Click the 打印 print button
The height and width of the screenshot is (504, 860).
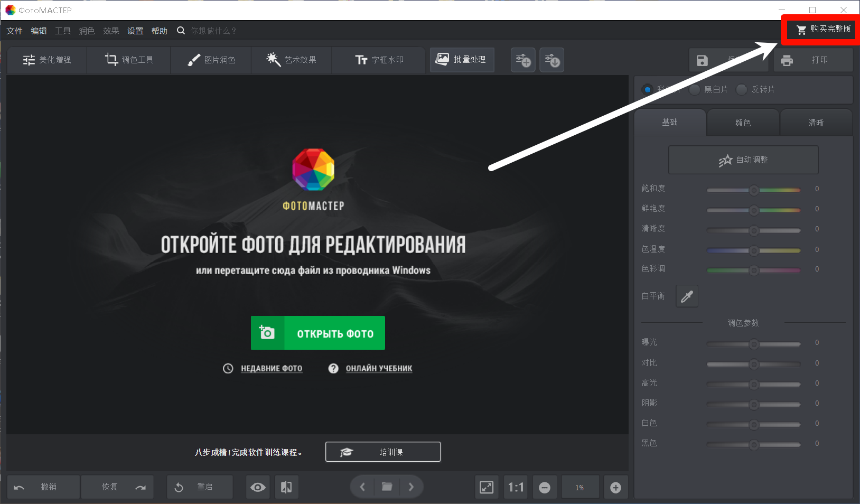pos(814,60)
